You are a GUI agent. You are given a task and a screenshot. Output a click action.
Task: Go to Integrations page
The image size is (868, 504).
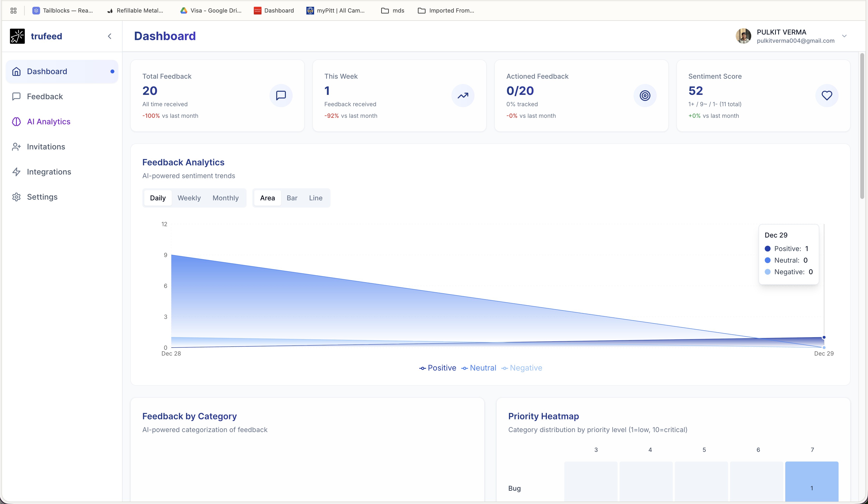click(49, 172)
